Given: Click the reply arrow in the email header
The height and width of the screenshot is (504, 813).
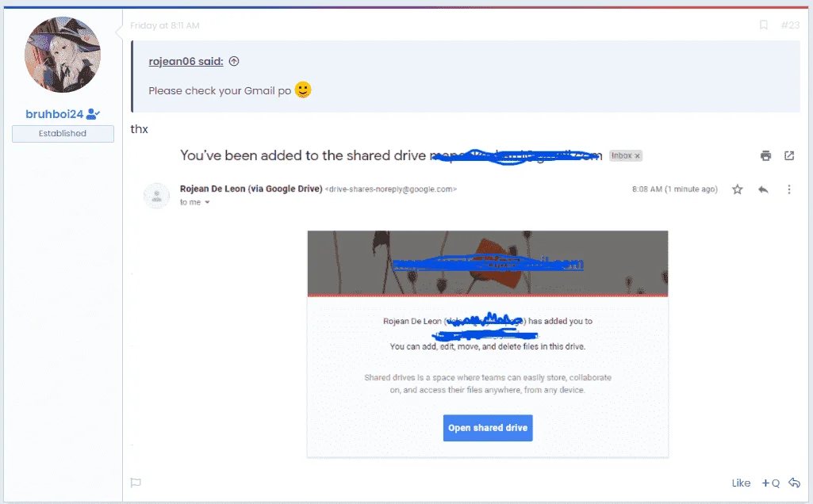Looking at the screenshot, I should click(x=763, y=189).
